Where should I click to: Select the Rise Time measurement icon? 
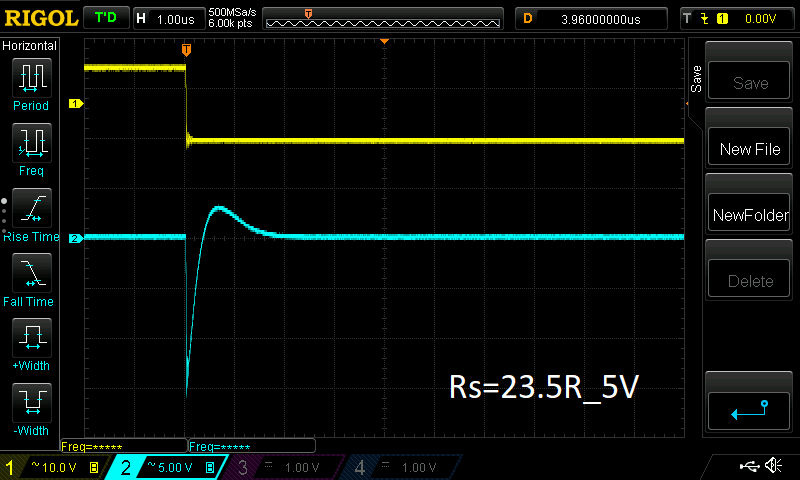tap(32, 208)
